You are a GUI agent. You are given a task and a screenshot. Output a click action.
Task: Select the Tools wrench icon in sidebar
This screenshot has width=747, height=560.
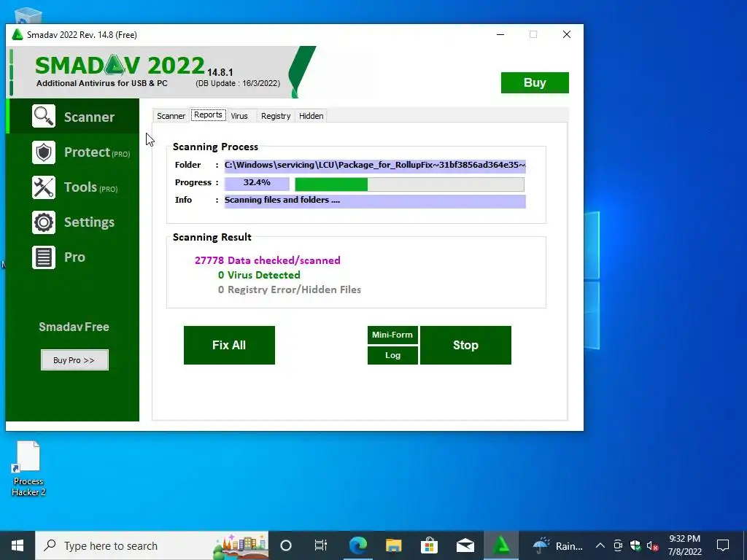[44, 187]
